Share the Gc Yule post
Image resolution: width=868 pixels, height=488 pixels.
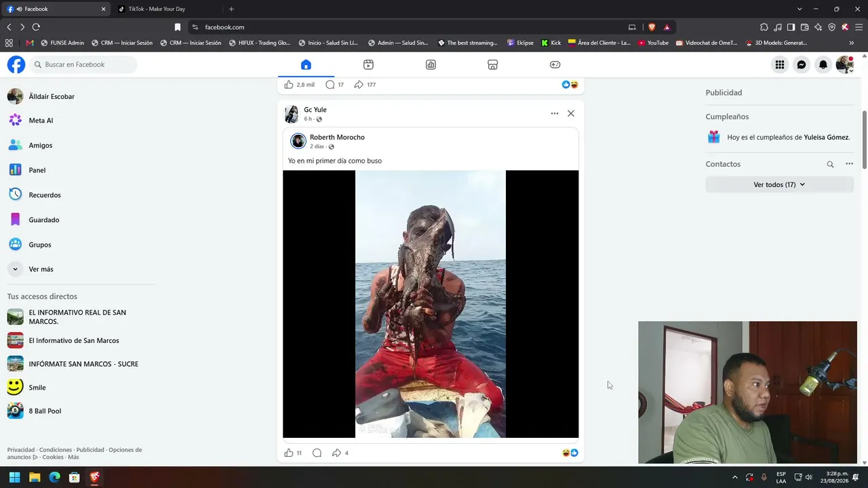pos(336,453)
